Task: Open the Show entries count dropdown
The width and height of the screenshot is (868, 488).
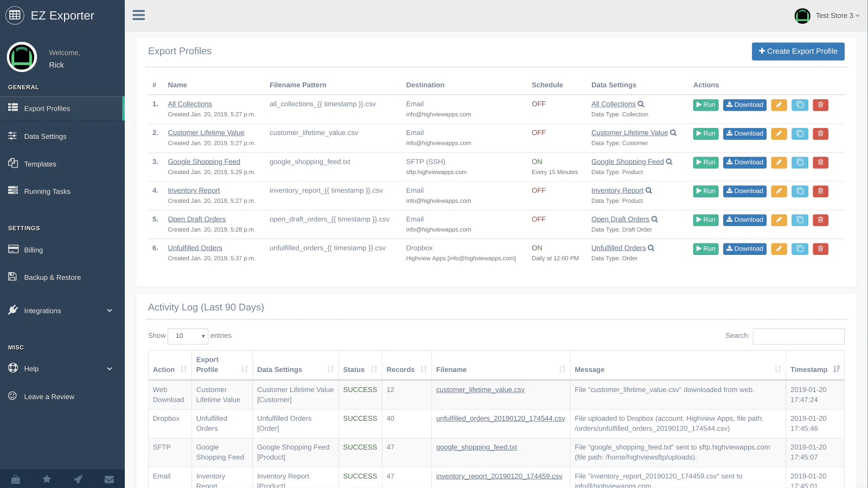Action: [x=188, y=336]
